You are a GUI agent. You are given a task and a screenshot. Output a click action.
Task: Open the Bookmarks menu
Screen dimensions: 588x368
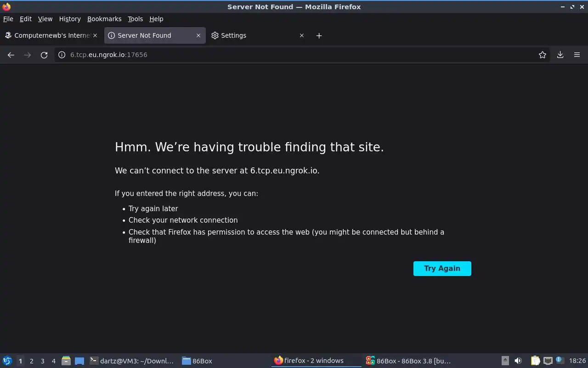pos(104,19)
